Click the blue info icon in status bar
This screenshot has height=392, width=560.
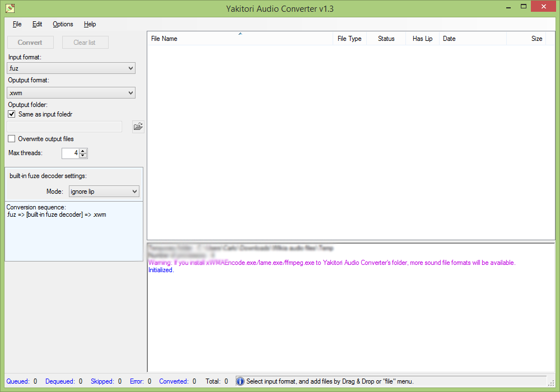240,381
